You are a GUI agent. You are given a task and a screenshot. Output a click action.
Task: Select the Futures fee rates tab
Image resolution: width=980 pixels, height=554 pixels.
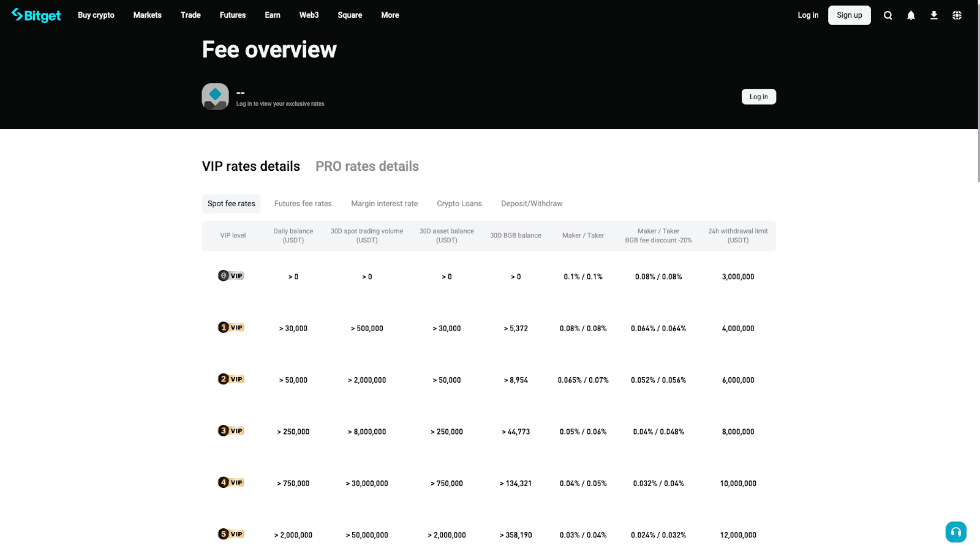[x=303, y=203]
